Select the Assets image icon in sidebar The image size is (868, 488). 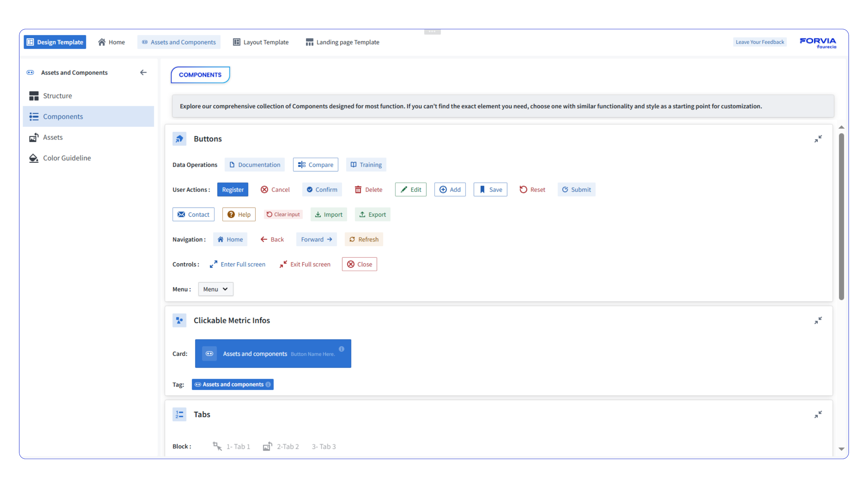click(34, 137)
